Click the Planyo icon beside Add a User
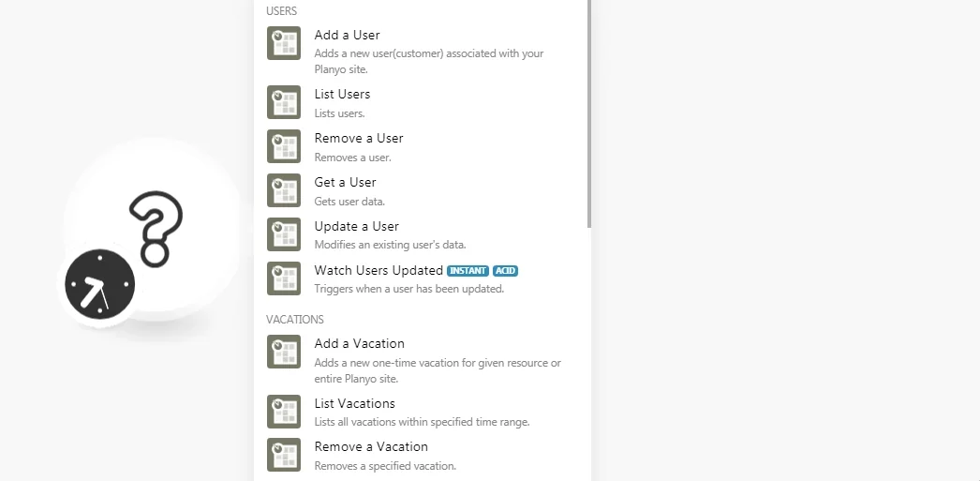This screenshot has height=481, width=980. click(x=284, y=43)
